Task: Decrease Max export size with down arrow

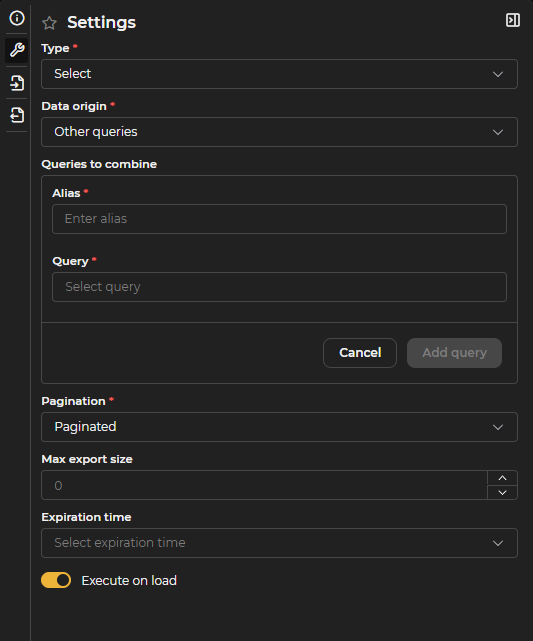Action: coord(502,493)
